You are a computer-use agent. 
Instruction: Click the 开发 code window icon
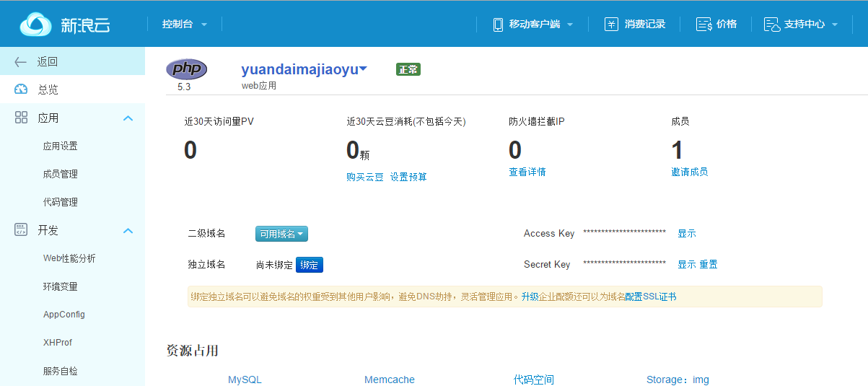click(21, 230)
